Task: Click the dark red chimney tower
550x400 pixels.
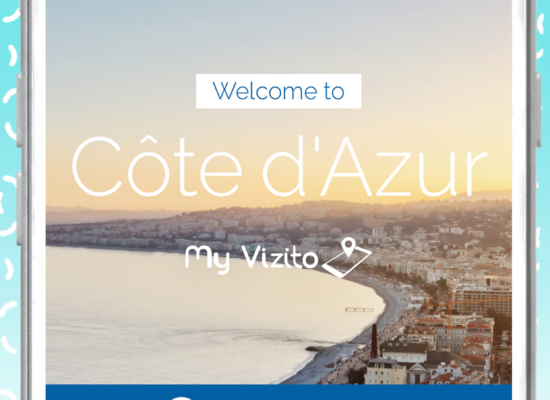Action: click(374, 340)
